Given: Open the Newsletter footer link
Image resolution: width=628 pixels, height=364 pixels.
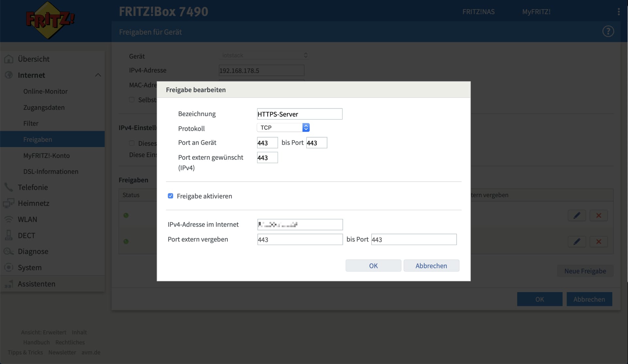Looking at the screenshot, I should 62,353.
